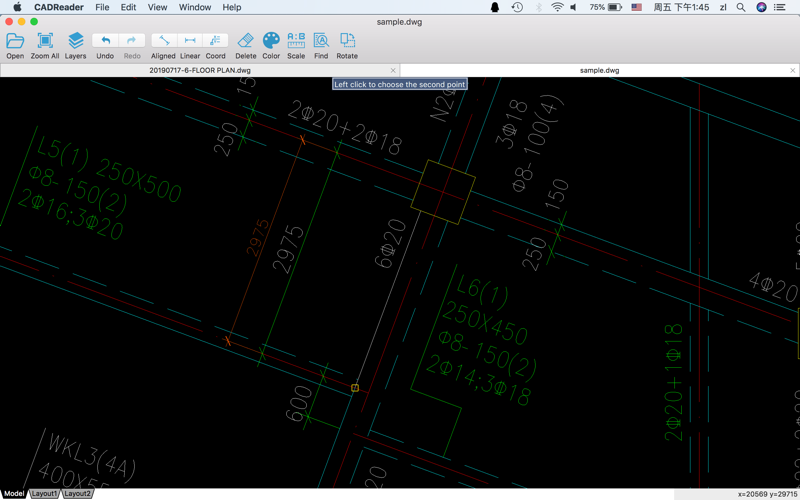Image resolution: width=800 pixels, height=500 pixels.
Task: Open the Layers panel
Action: coord(76,45)
